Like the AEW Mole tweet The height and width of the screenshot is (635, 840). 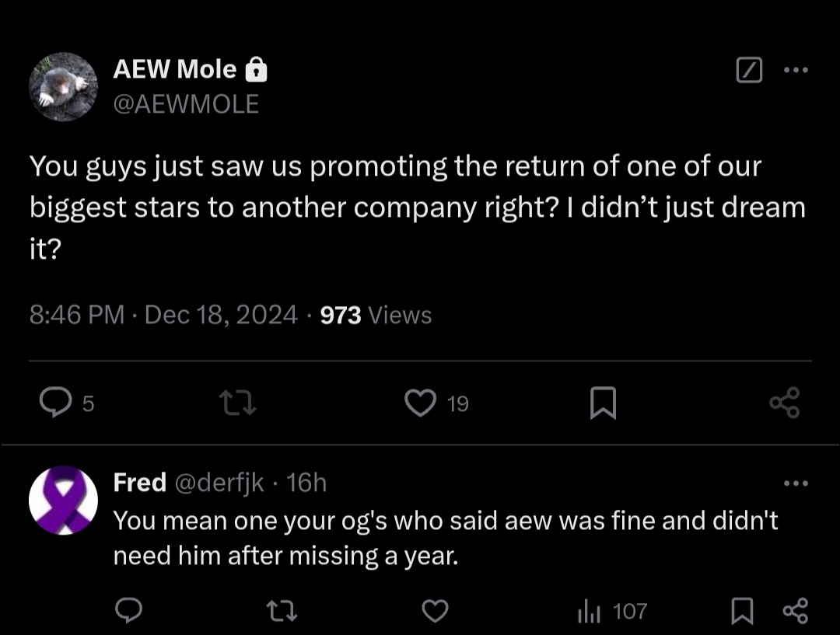[x=422, y=403]
